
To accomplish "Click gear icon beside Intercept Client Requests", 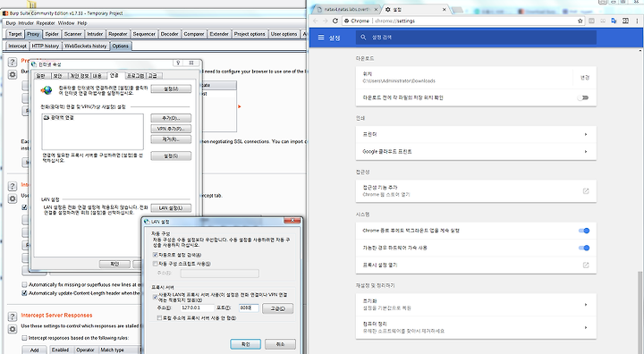I will (13, 198).
